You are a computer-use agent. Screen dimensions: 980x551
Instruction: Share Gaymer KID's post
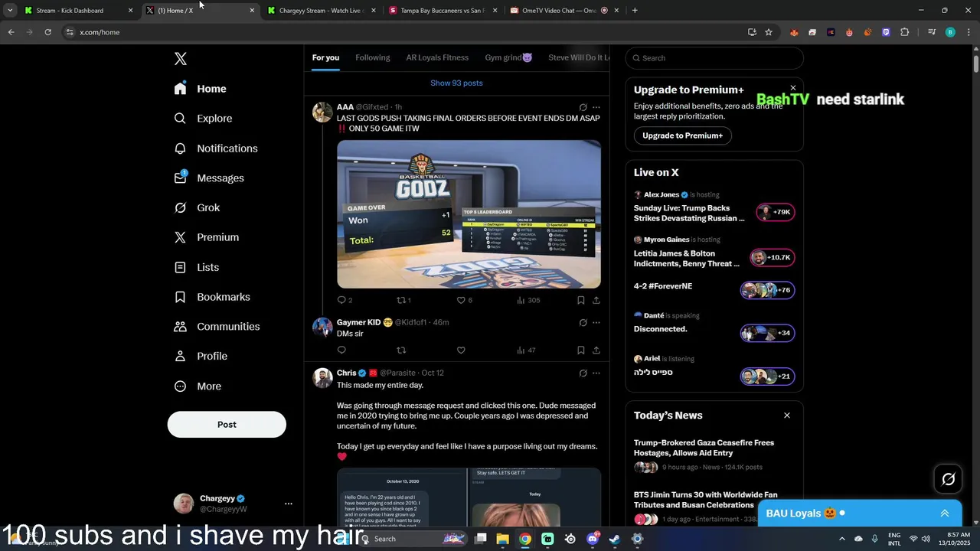click(x=596, y=350)
